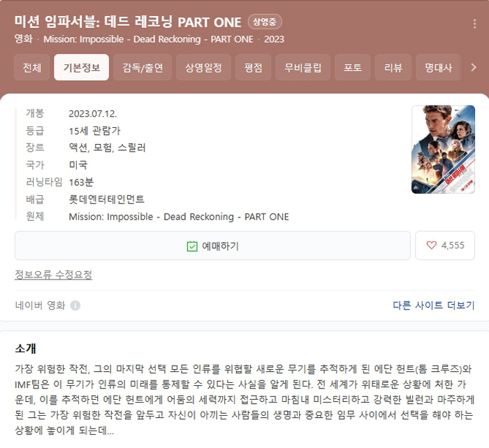Click the heart like icon
489x448 pixels.
pos(432,245)
